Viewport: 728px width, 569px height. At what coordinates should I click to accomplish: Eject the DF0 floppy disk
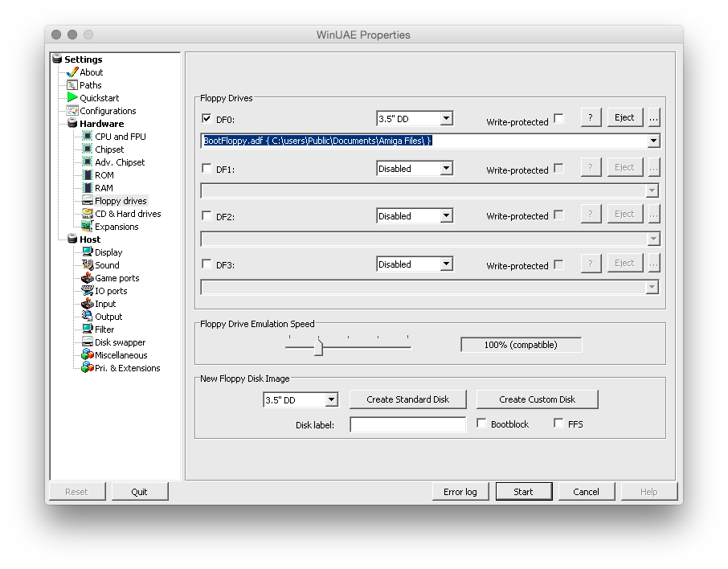click(x=624, y=117)
